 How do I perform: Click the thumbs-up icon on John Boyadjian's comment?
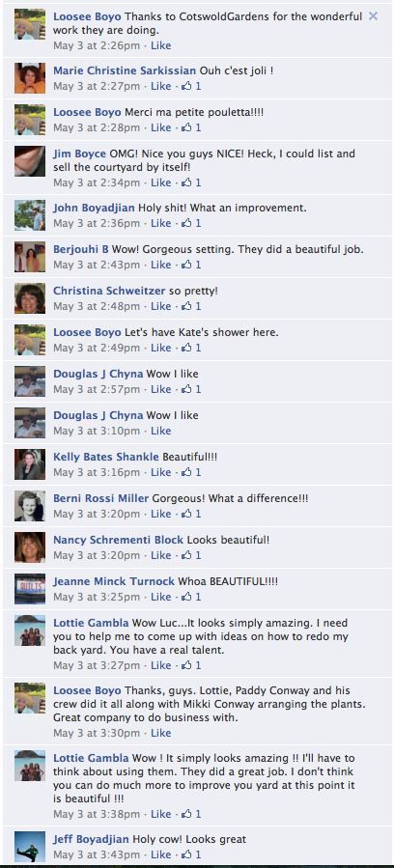coord(187,223)
